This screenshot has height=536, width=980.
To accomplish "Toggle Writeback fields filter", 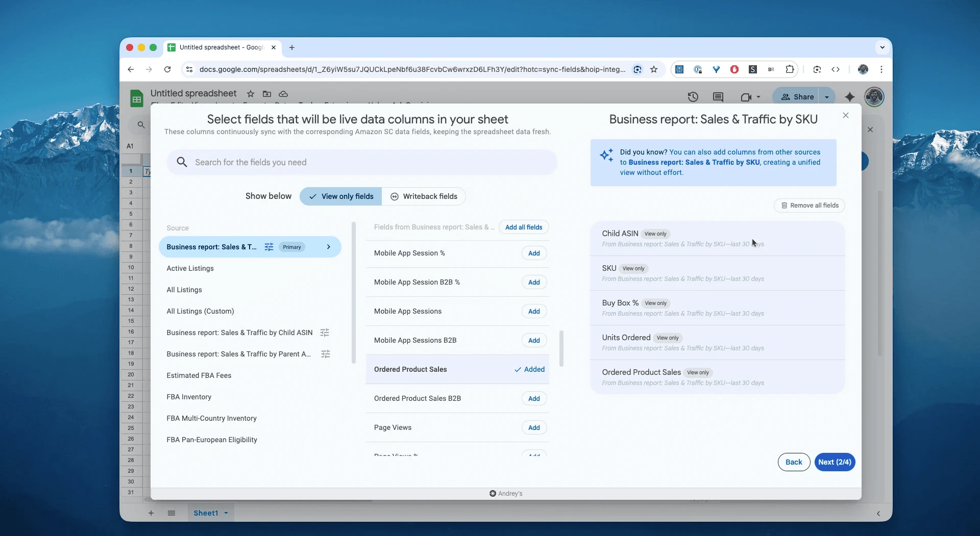I will (424, 196).
